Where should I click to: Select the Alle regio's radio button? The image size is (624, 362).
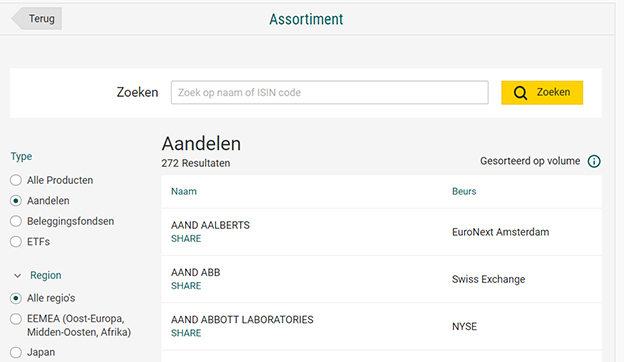tap(16, 298)
